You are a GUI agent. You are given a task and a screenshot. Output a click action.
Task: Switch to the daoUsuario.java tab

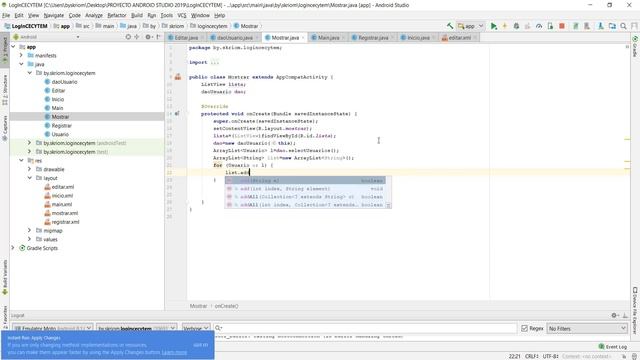(234, 38)
